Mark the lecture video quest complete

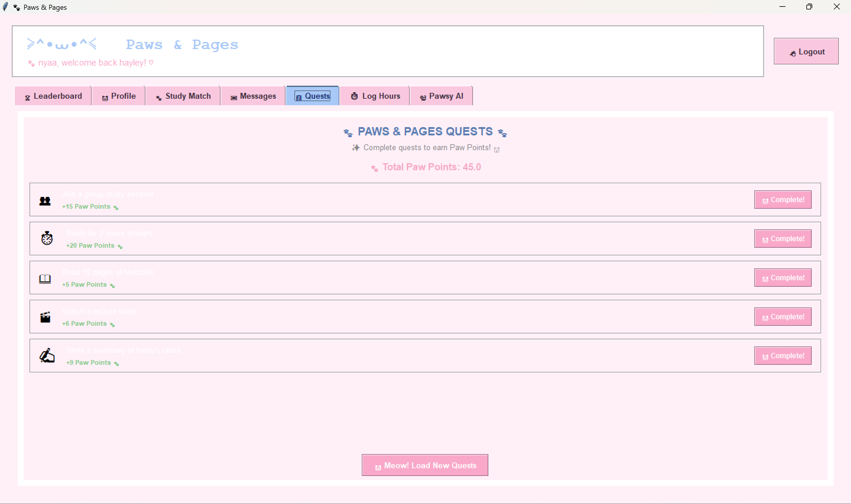point(783,317)
